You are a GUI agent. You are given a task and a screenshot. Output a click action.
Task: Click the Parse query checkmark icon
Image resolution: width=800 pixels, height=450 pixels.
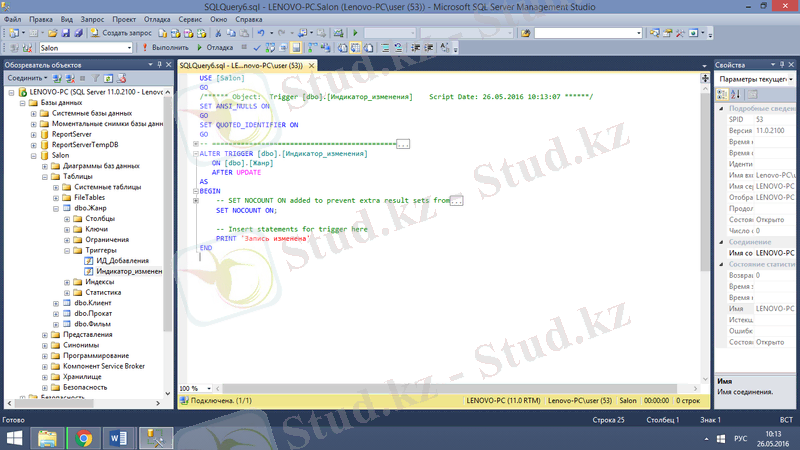pyautogui.click(x=257, y=48)
